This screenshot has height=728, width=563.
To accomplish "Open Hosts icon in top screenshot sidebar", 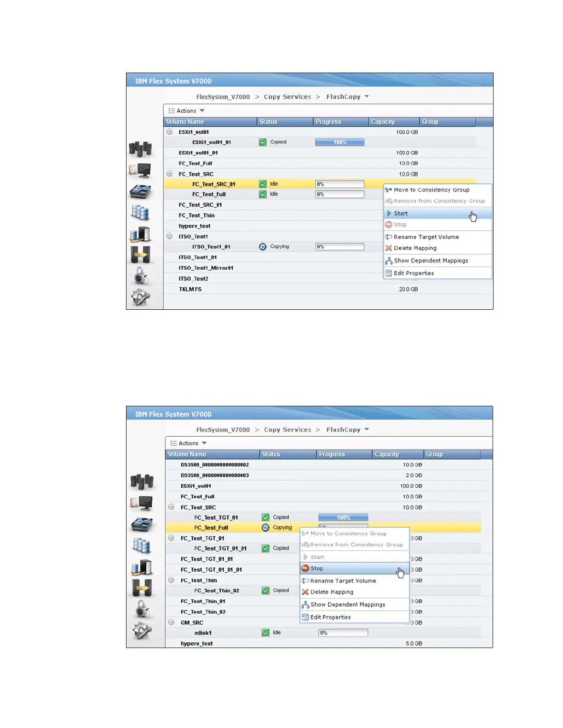I will [140, 234].
